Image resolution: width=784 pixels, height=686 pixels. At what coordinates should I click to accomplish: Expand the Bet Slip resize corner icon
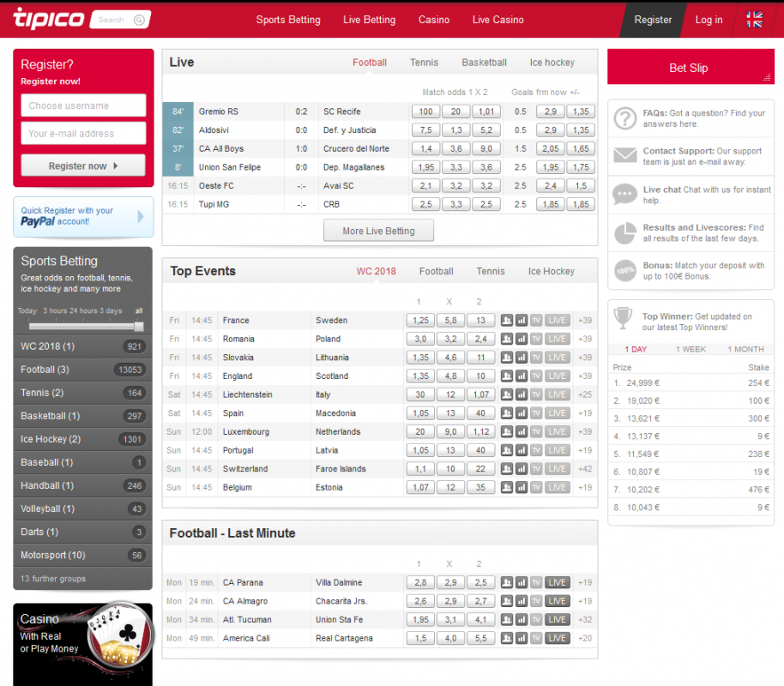(x=767, y=77)
